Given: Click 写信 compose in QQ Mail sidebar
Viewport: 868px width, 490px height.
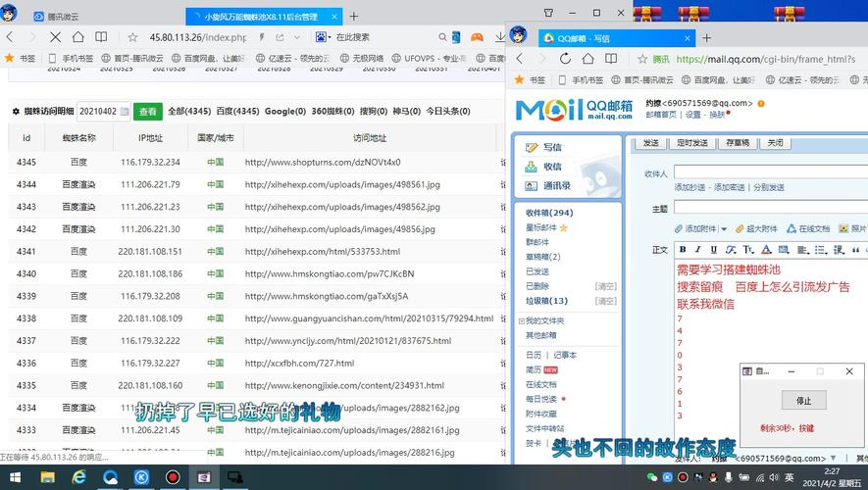Looking at the screenshot, I should 544,147.
